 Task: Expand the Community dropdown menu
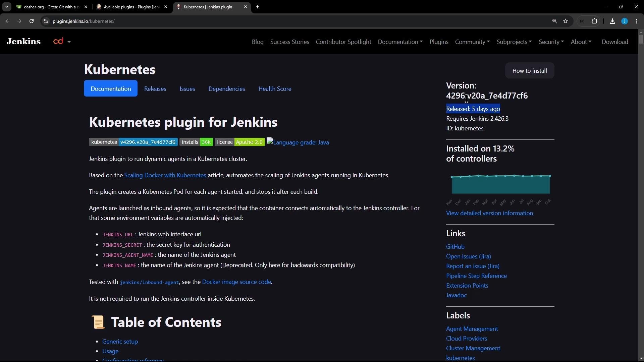pyautogui.click(x=472, y=42)
